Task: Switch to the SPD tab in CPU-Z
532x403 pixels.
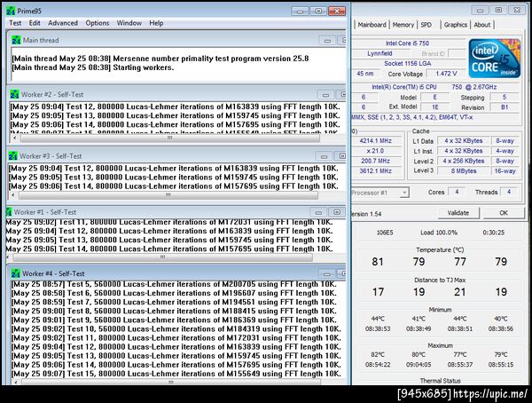Action: point(426,25)
